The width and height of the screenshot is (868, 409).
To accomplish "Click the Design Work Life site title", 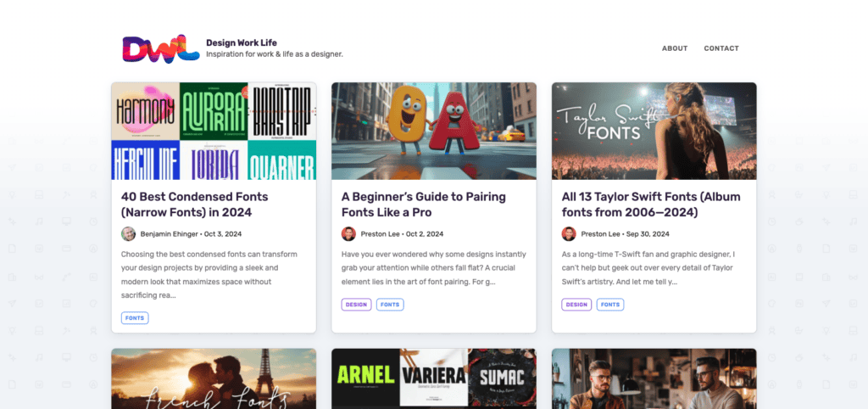I will click(242, 42).
